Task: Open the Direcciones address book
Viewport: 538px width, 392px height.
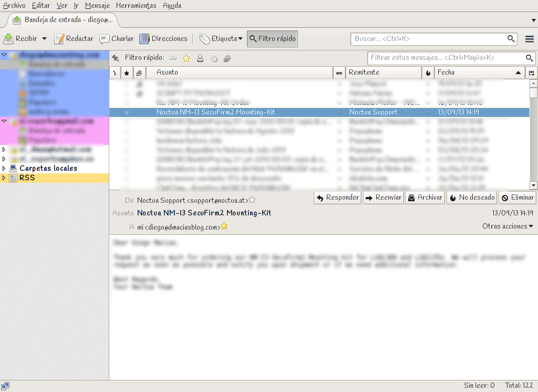Action: [x=163, y=38]
